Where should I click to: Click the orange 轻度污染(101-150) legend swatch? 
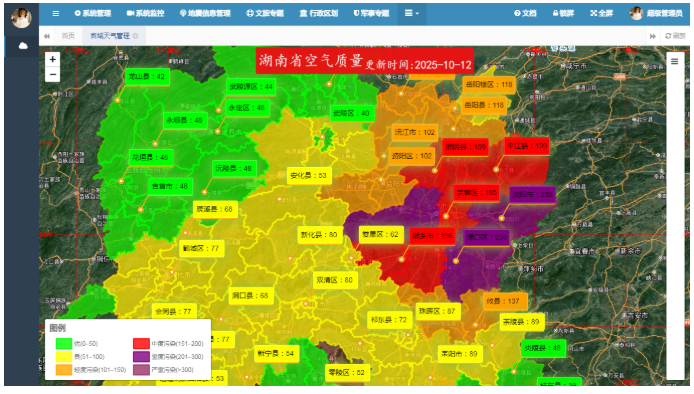click(x=64, y=370)
